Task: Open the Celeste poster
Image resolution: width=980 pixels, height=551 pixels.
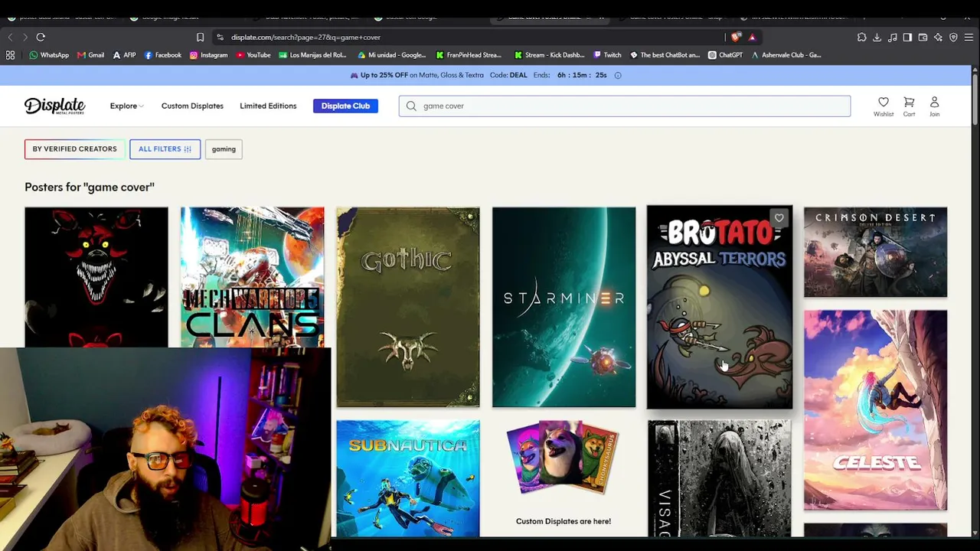Action: (875, 410)
